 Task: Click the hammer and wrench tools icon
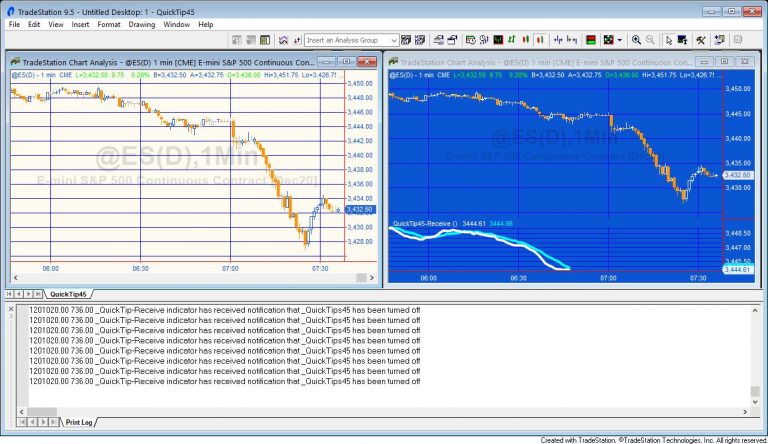pyautogui.click(x=701, y=40)
